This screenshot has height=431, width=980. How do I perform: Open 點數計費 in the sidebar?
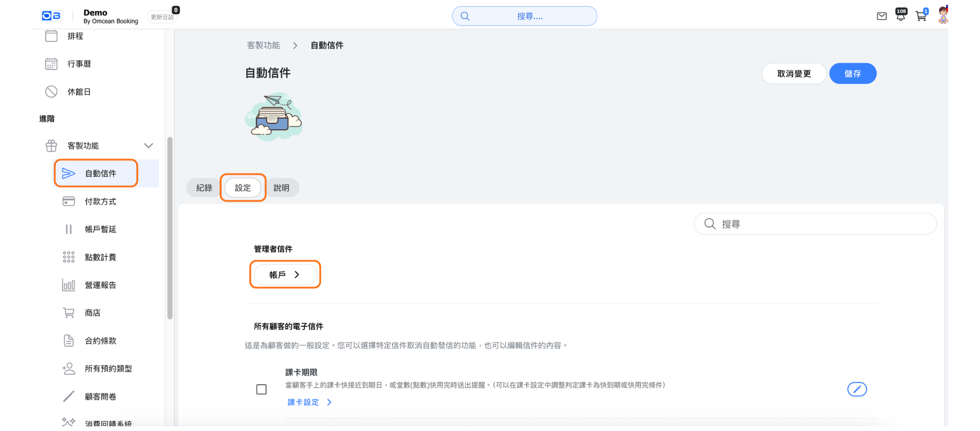(100, 258)
